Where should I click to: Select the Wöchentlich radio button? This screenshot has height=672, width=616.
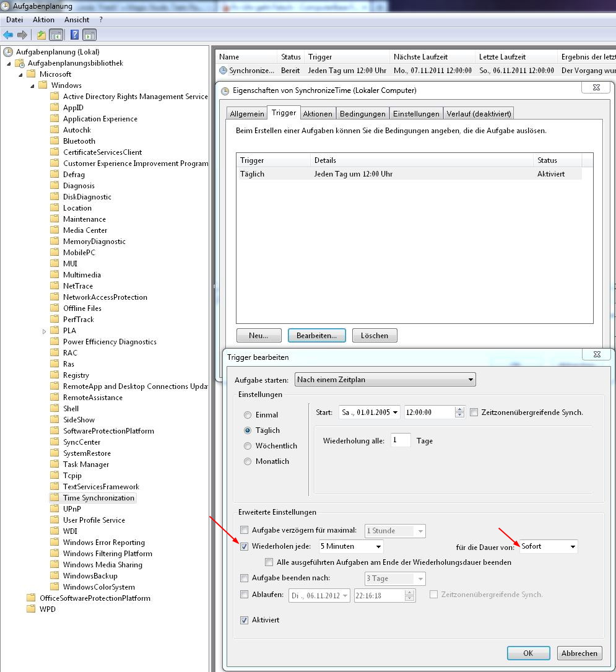pos(248,446)
